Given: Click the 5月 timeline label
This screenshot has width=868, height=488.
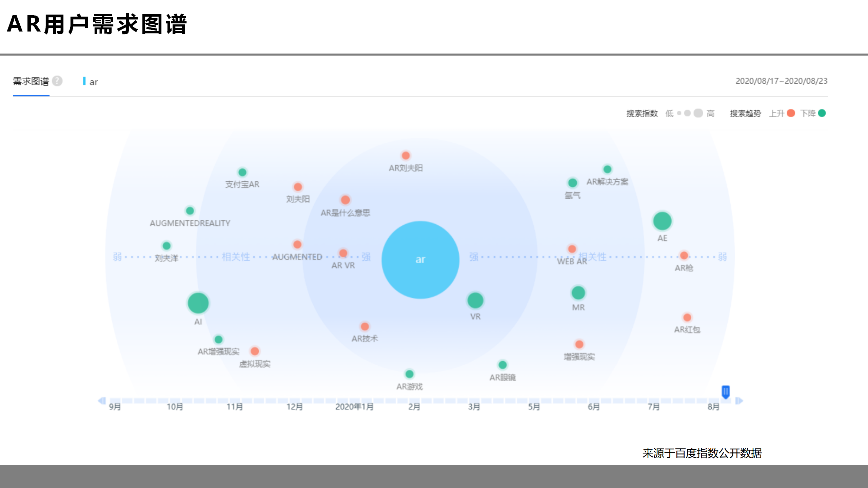Looking at the screenshot, I should click(x=534, y=407).
